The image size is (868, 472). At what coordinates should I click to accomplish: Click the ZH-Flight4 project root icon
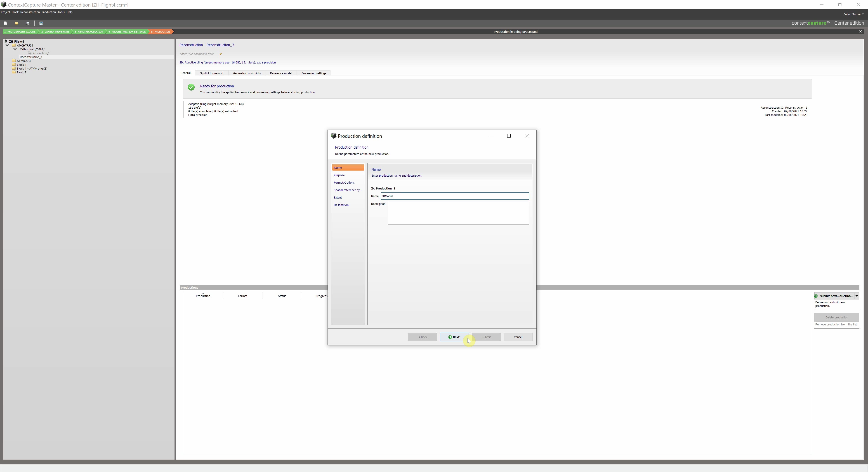click(6, 41)
